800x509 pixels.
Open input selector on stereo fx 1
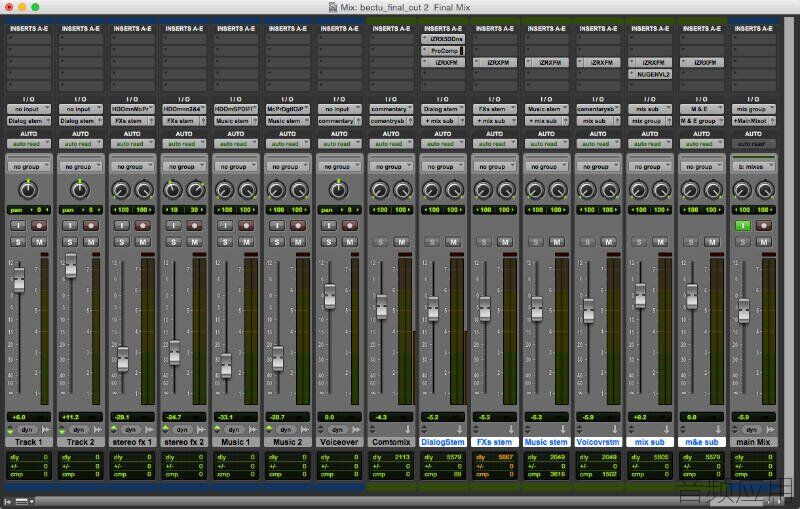(x=132, y=109)
